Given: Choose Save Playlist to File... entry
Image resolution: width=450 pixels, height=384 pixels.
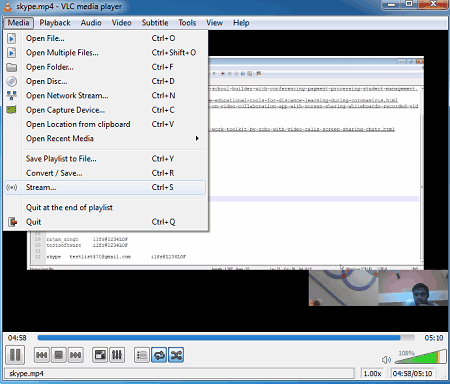Looking at the screenshot, I should [105, 159].
